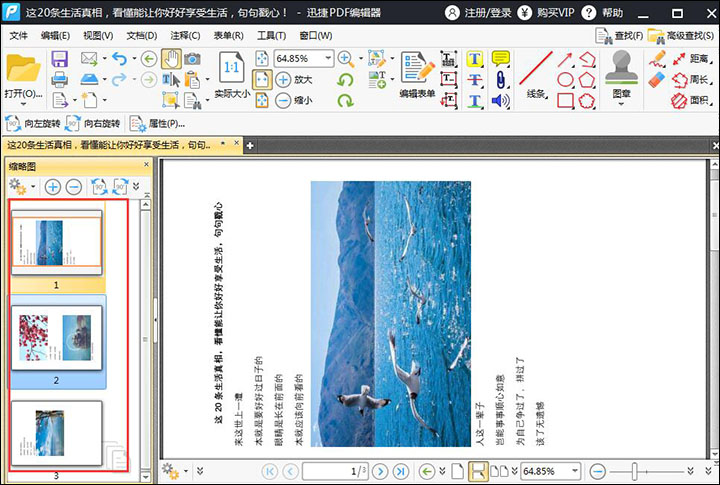Viewport: 720px width, 485px height.
Task: Open the bottom status bar zoom dropdown
Action: click(x=575, y=471)
